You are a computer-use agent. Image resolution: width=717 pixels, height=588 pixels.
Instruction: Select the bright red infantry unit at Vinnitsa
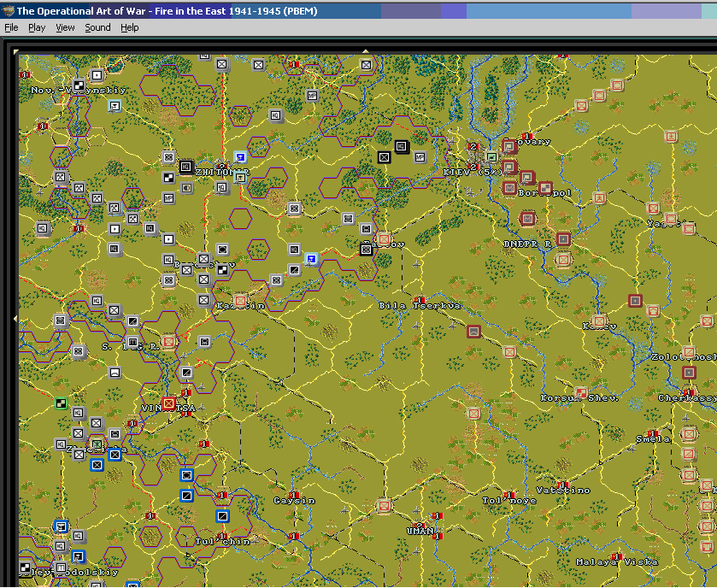168,403
